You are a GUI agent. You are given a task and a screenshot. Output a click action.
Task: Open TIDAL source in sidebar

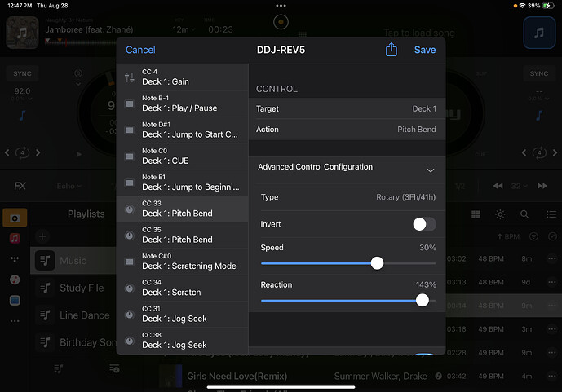pyautogui.click(x=15, y=258)
